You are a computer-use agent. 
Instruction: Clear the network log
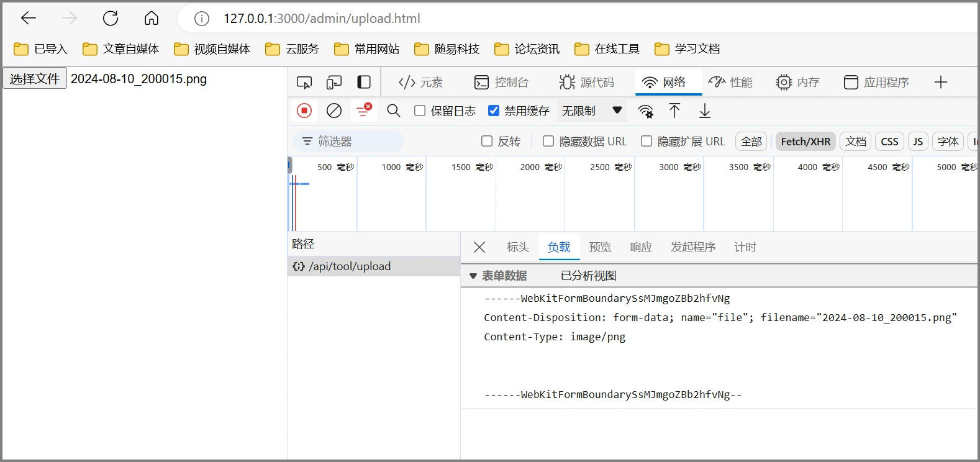[x=334, y=111]
